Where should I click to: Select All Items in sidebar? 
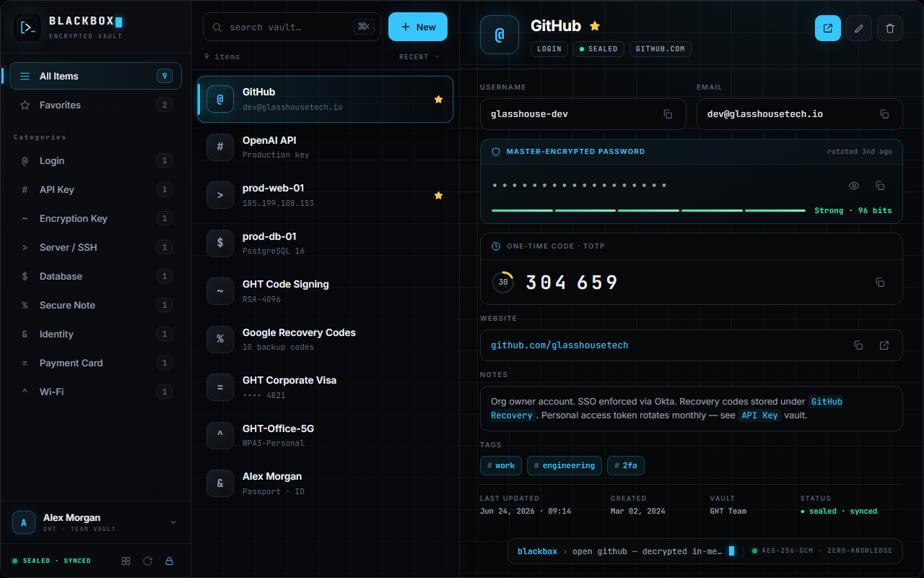[x=95, y=76]
